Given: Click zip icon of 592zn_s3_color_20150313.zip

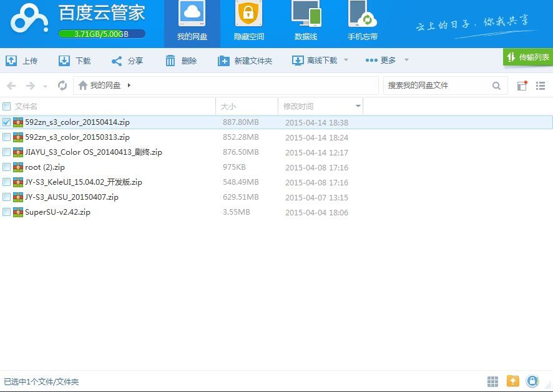Looking at the screenshot, I should 18,137.
